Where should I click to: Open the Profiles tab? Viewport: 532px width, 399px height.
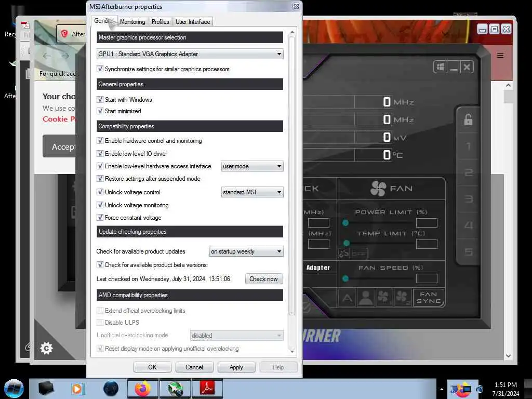(x=160, y=22)
